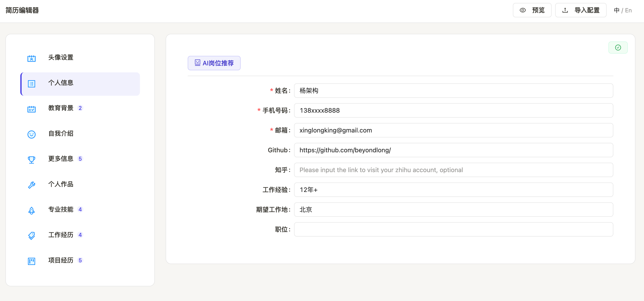Click the 姓名 name input field
Screen dimensions: 644x301
pos(453,91)
